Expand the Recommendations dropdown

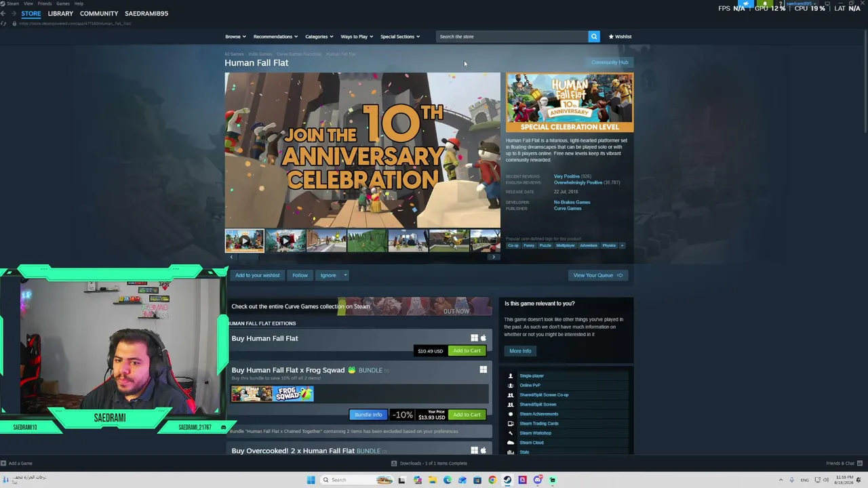[275, 37]
